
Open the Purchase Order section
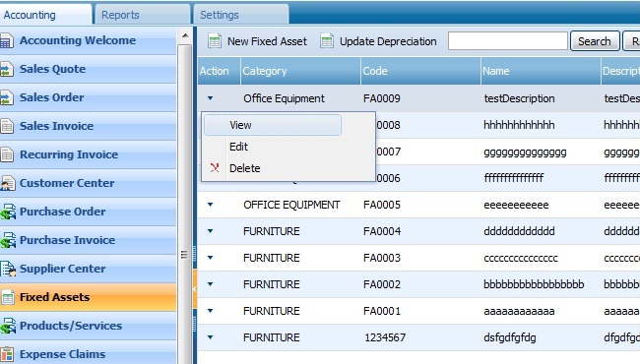click(89, 212)
